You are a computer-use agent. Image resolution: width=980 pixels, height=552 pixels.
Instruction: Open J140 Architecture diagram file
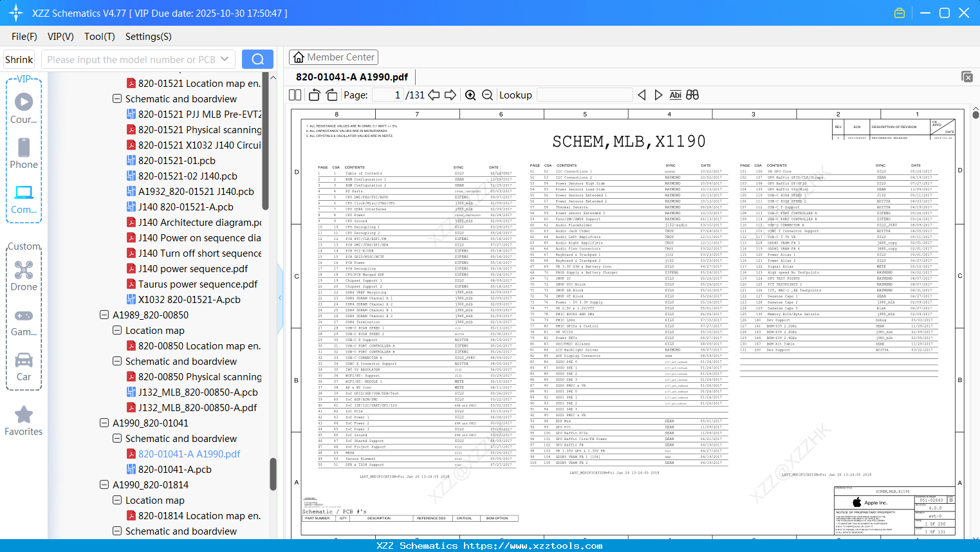[200, 223]
